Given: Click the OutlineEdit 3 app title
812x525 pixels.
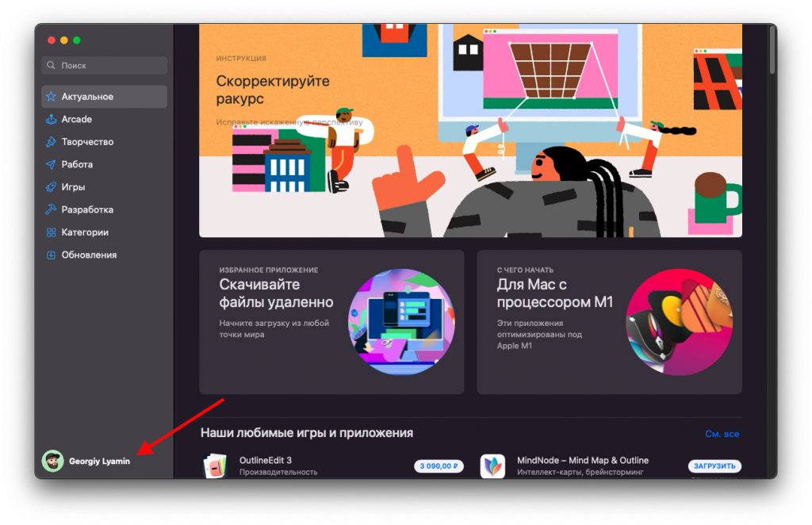Looking at the screenshot, I should 266,460.
